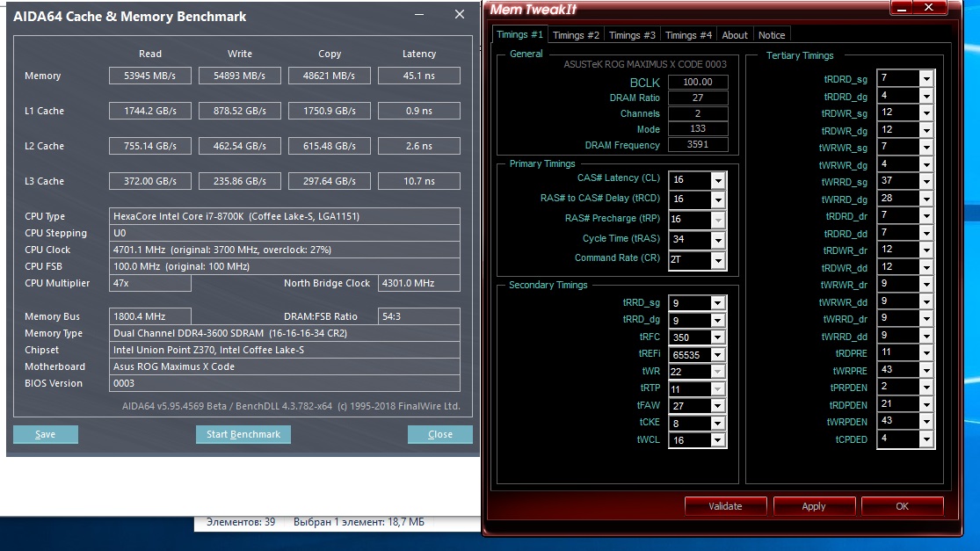Select the Timings #1 tab
The height and width of the screenshot is (551, 980).
[519, 34]
